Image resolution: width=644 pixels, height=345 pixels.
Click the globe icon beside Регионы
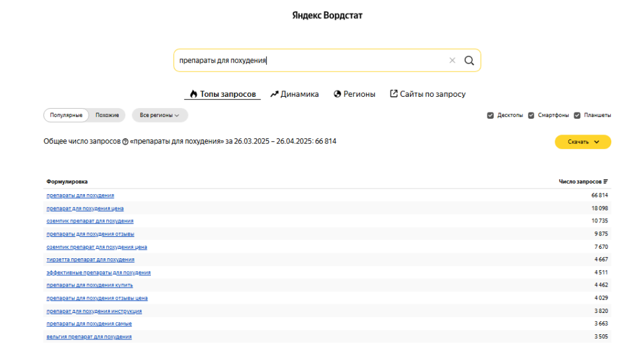click(x=337, y=94)
